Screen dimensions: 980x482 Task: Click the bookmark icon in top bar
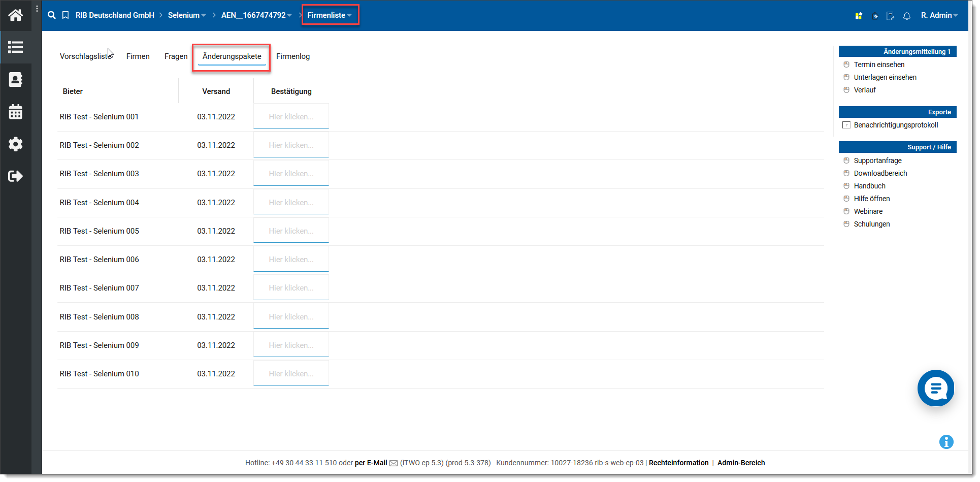66,15
